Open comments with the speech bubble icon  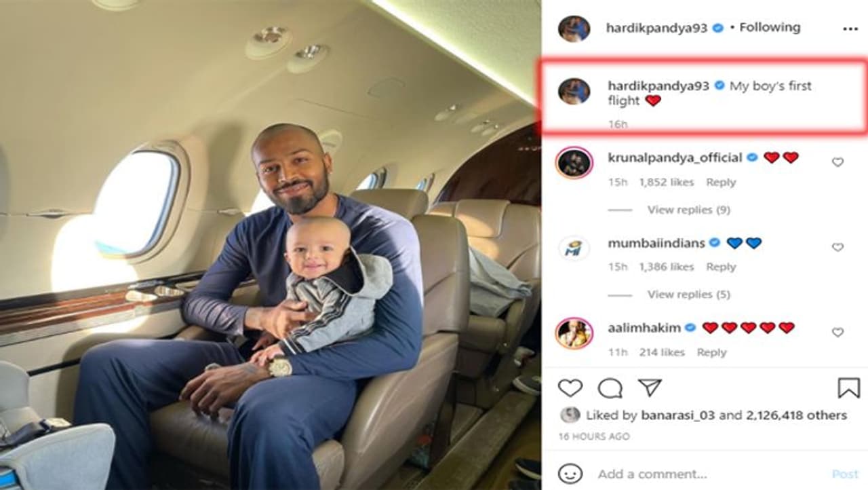610,388
